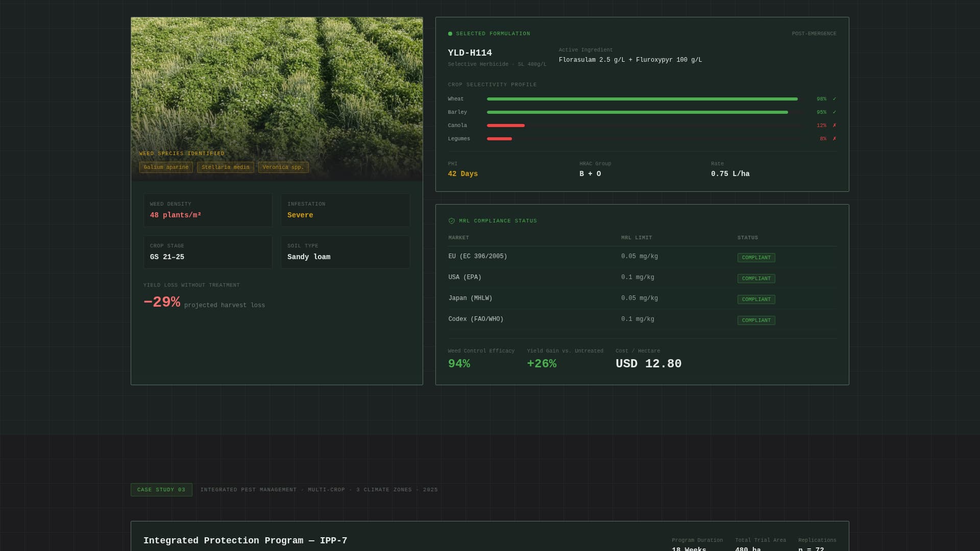
Task: Click the red X beside the Legumes row
Action: tap(834, 138)
